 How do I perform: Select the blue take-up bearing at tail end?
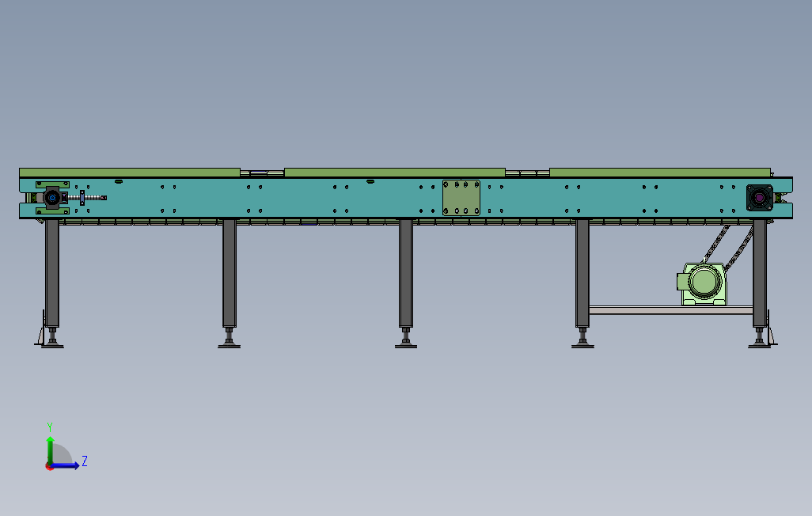pos(52,197)
